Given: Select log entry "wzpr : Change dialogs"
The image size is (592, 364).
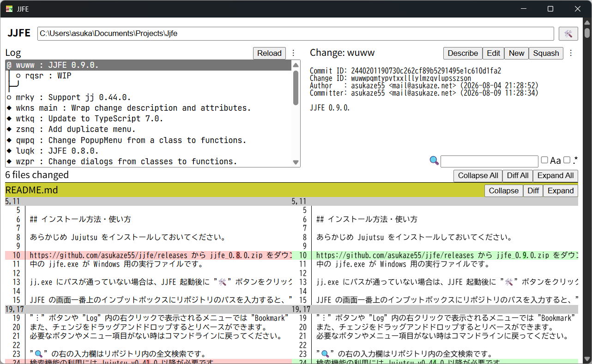Looking at the screenshot, I should point(149,161).
